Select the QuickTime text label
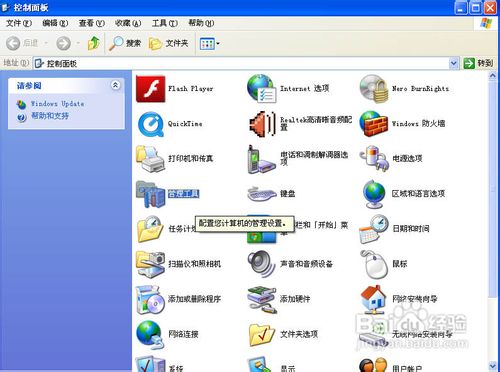The image size is (500, 372). 185,124
